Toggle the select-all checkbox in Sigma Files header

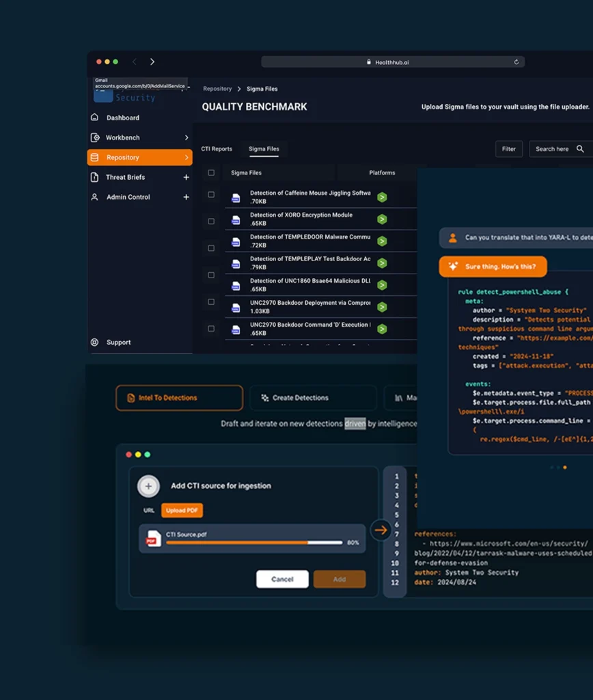211,173
